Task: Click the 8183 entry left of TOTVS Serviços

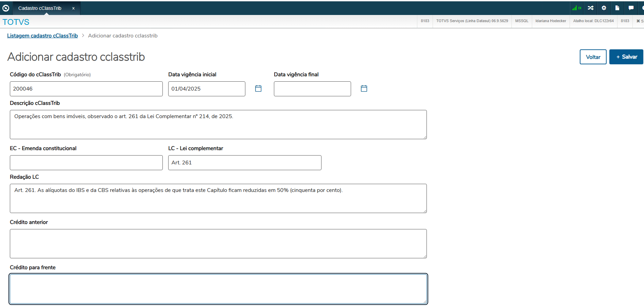Action: 425,21
